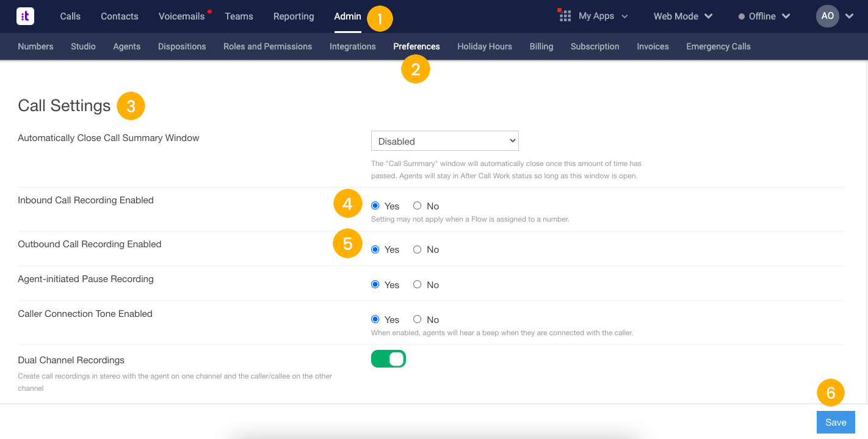Select Contacts in top navigation
This screenshot has width=868, height=439.
[119, 16]
